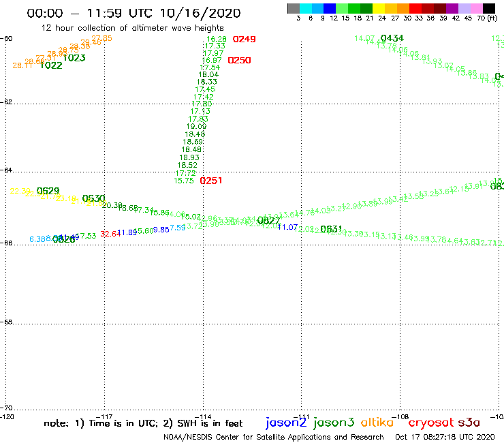The height and width of the screenshot is (443, 504).
Task: Click the time marker 0631
Action: coord(331,229)
